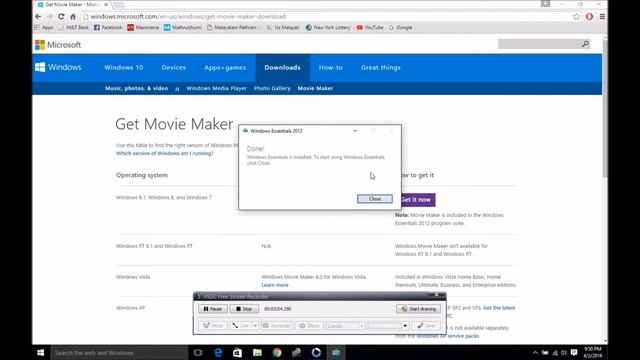Open Windows Media Player sub-nav link

pyautogui.click(x=216, y=88)
